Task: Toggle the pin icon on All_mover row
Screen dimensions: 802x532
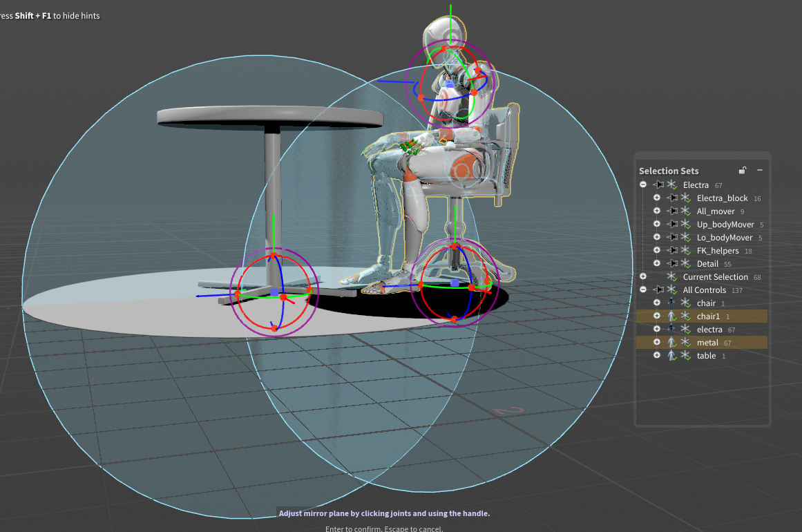Action: 672,211
